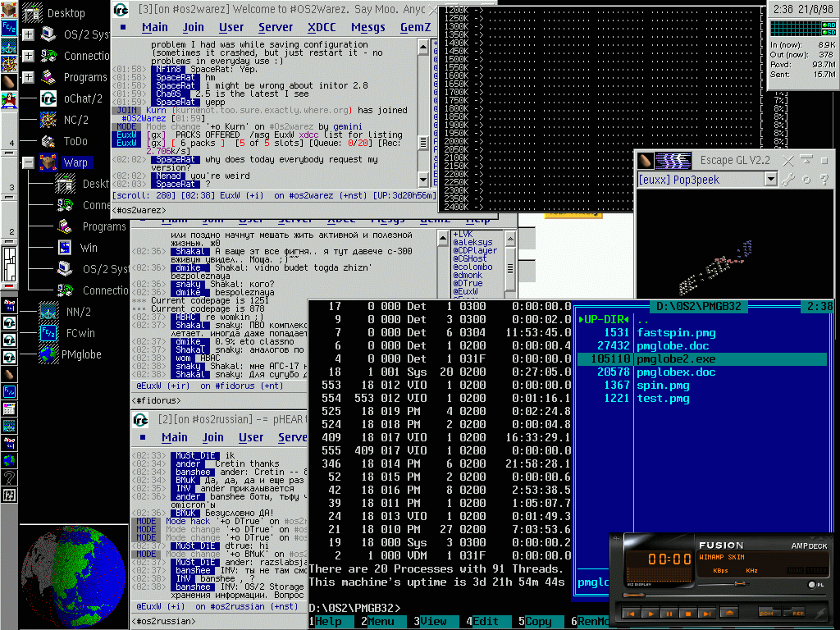
Task: Open the oChat/2 irc icon in tree
Action: point(48,98)
